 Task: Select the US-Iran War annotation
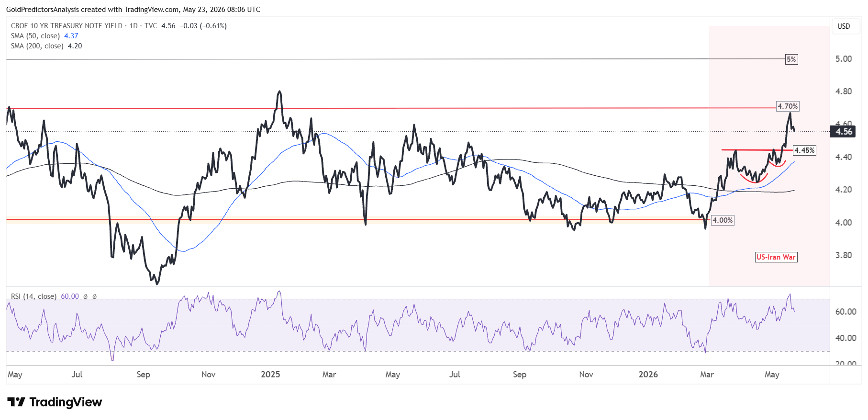click(776, 257)
